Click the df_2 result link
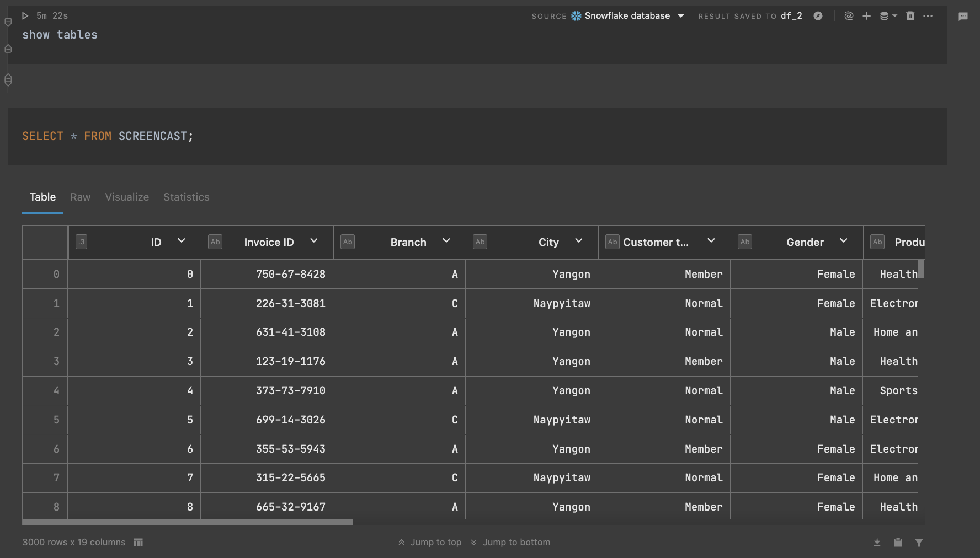Viewport: 980px width, 558px height. [791, 16]
